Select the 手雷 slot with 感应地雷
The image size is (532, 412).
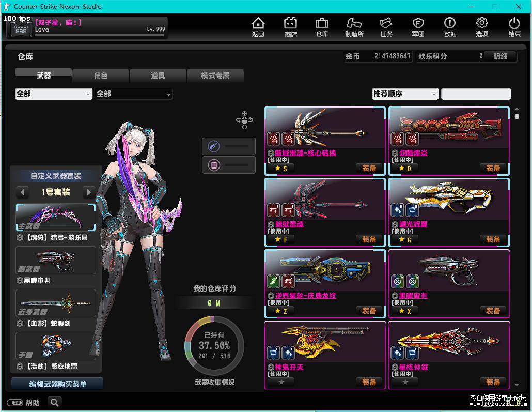(56, 346)
